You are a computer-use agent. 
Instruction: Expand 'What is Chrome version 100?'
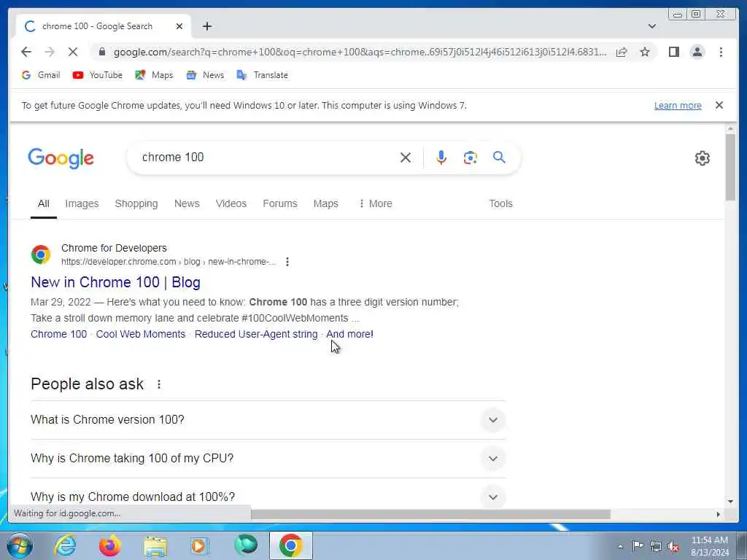(268, 419)
